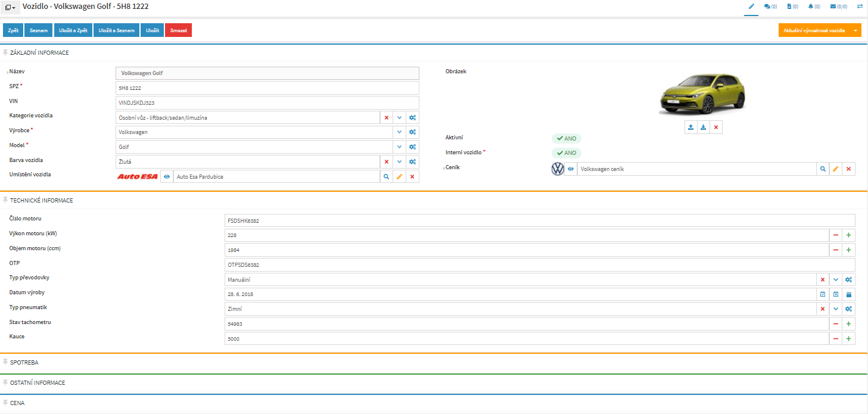Toggle the Aktivní ANO switch
Screen dimensions: 868x414
[566, 139]
